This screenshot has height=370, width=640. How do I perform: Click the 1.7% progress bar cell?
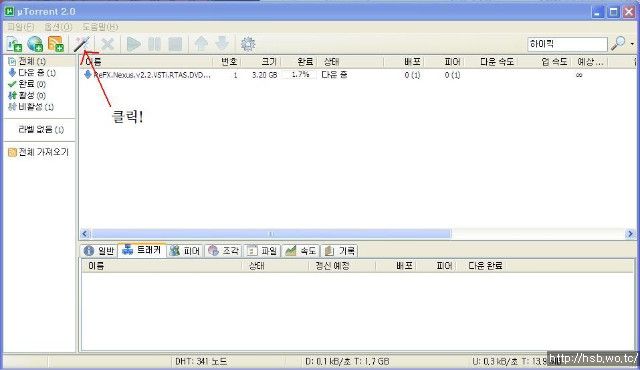coord(300,75)
